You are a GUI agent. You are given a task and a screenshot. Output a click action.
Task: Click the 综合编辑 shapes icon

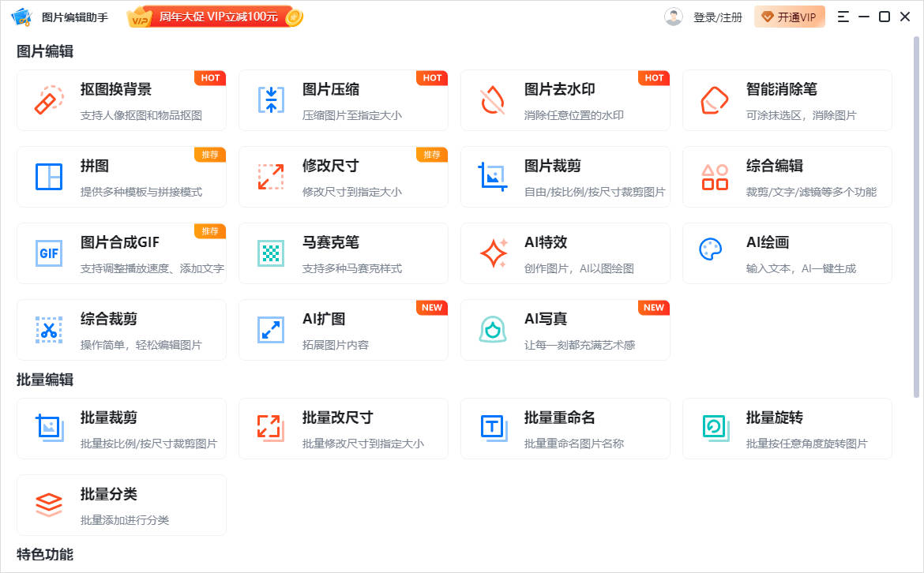[x=714, y=177]
